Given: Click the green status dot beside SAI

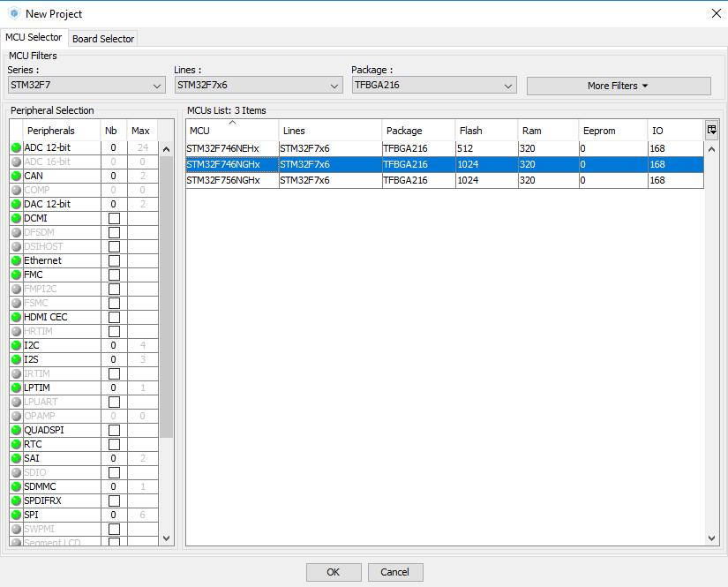Looking at the screenshot, I should 16,458.
